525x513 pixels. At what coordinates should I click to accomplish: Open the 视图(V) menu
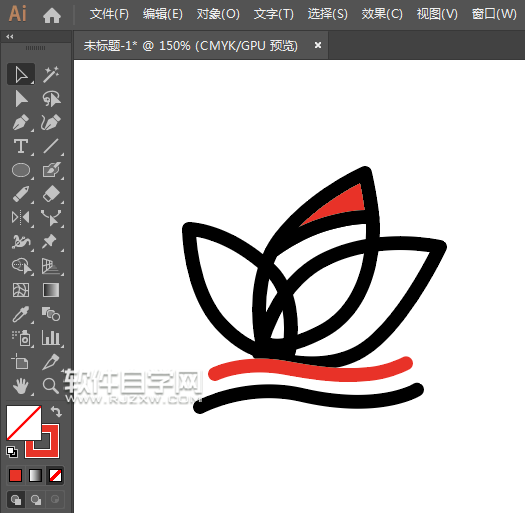point(437,14)
